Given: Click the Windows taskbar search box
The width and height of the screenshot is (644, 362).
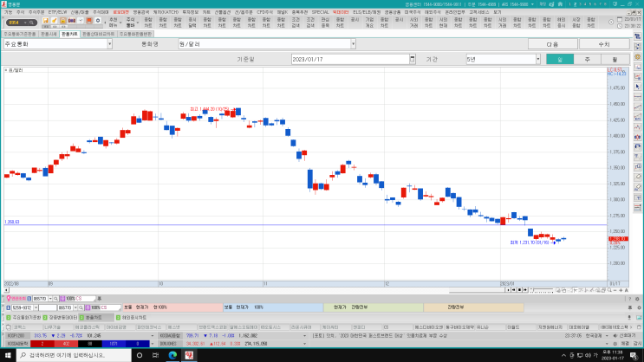Looking at the screenshot, I should click(x=74, y=355).
